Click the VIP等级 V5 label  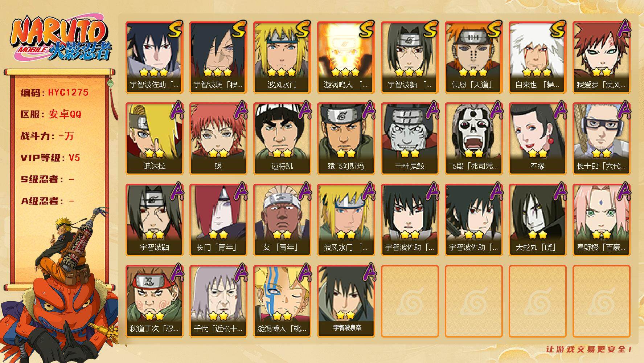coord(50,158)
